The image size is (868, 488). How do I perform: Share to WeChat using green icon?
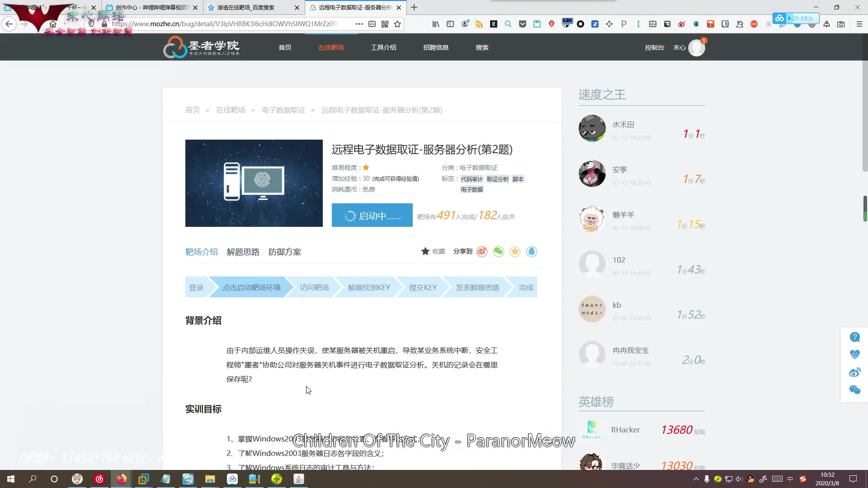pyautogui.click(x=499, y=252)
